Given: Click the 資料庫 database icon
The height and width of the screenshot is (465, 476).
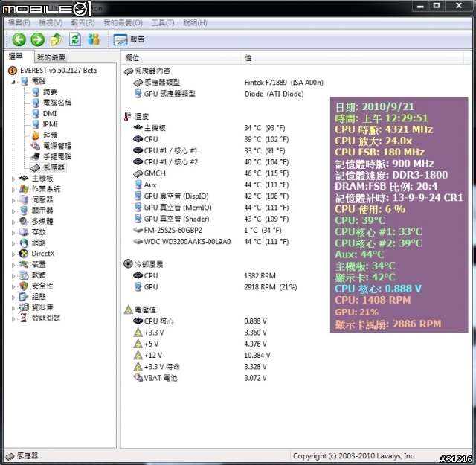Looking at the screenshot, I should (24, 307).
